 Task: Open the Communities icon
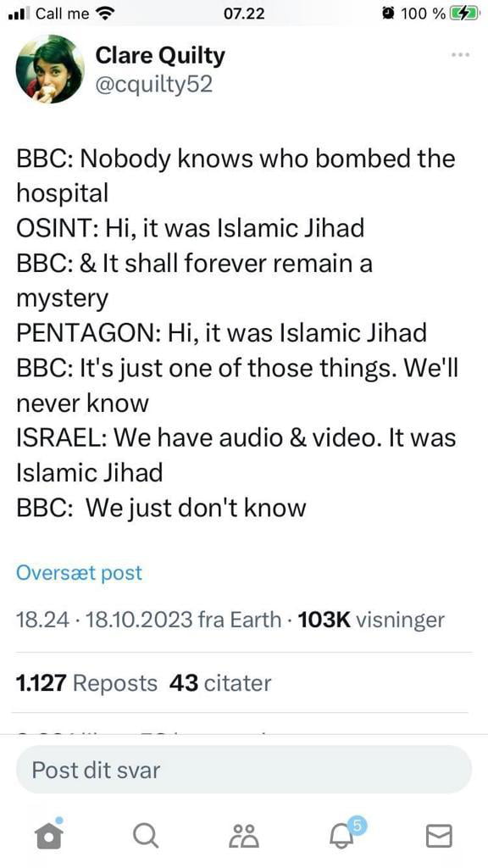pos(243,834)
